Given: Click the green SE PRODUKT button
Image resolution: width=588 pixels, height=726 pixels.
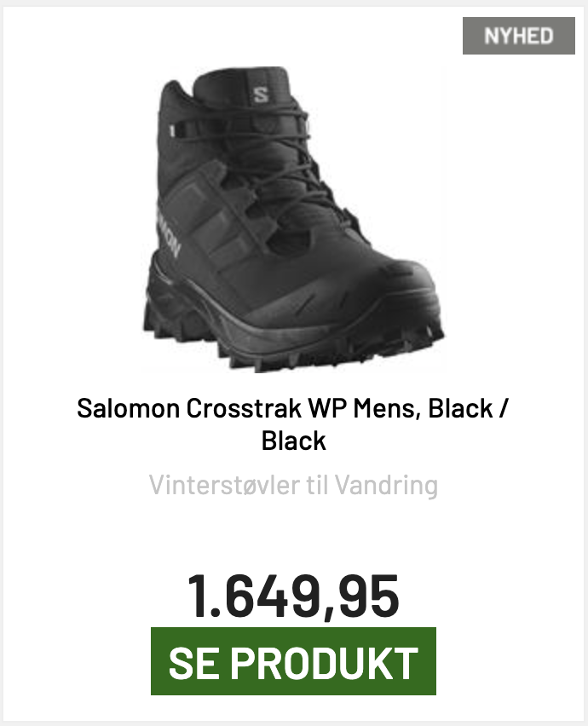Looking at the screenshot, I should [x=293, y=662].
